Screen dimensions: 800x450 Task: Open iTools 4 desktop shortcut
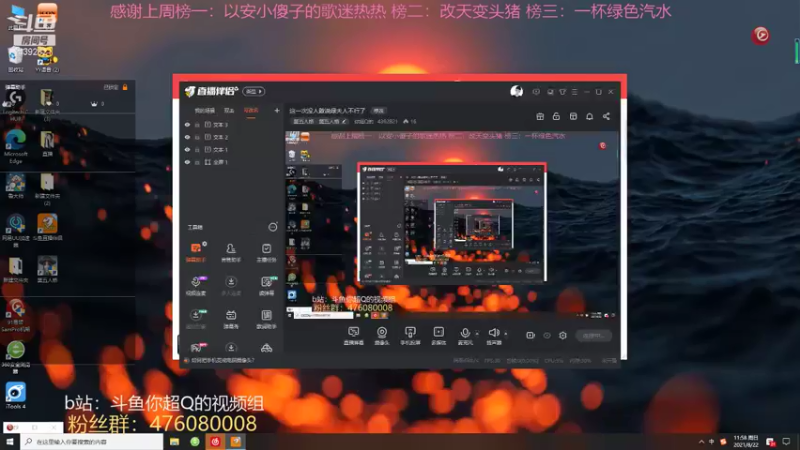[15, 396]
